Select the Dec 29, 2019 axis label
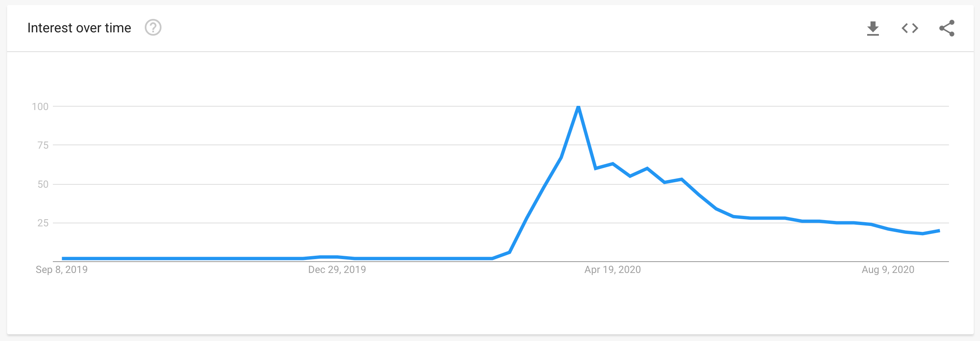Image resolution: width=980 pixels, height=341 pixels. pos(337,270)
